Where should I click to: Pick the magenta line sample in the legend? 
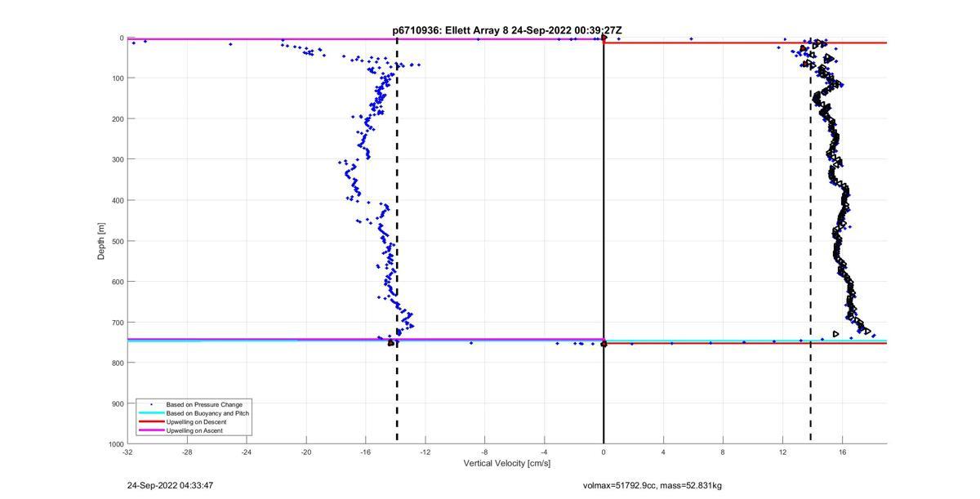coord(150,430)
